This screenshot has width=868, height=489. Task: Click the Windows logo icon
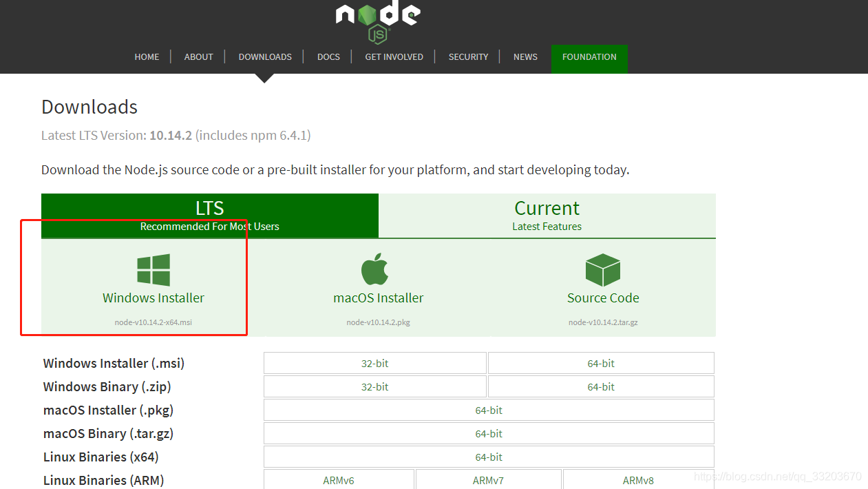click(x=154, y=269)
